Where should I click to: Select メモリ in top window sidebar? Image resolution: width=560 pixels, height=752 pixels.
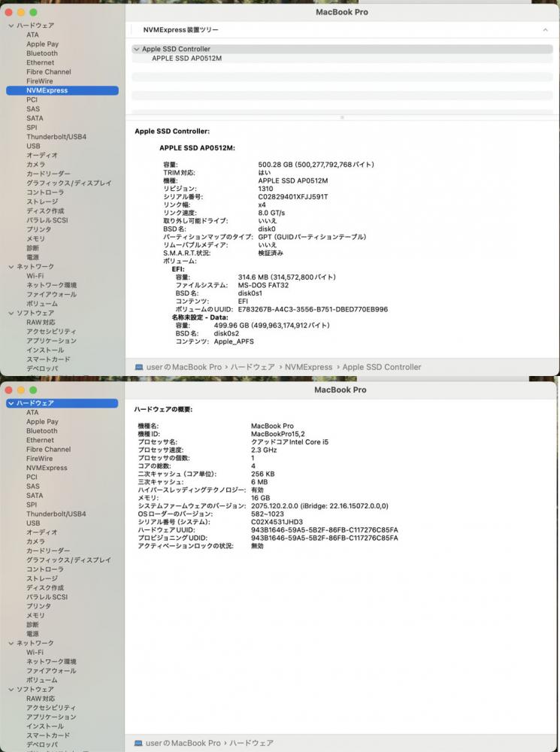[36, 239]
